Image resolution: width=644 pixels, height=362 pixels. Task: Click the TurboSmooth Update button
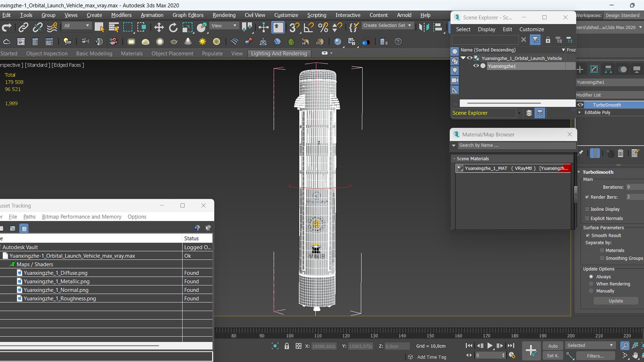[x=616, y=301]
